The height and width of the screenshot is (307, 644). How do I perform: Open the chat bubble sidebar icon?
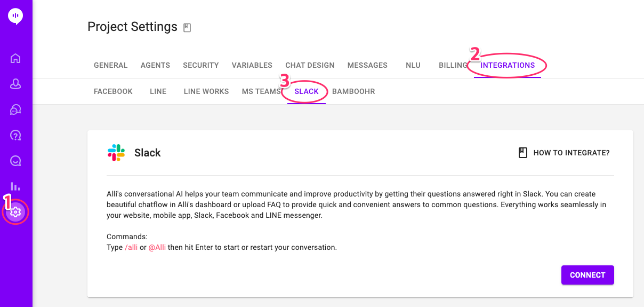click(15, 161)
